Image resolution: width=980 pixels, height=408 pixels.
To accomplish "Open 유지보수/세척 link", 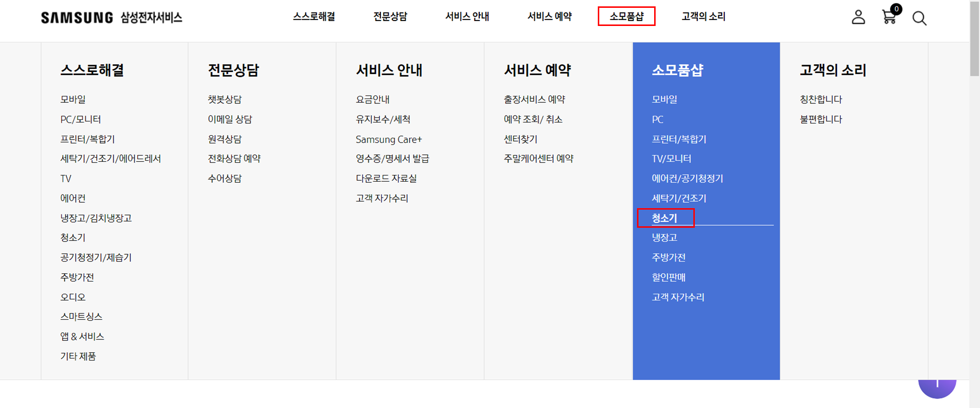I will pyautogui.click(x=383, y=120).
